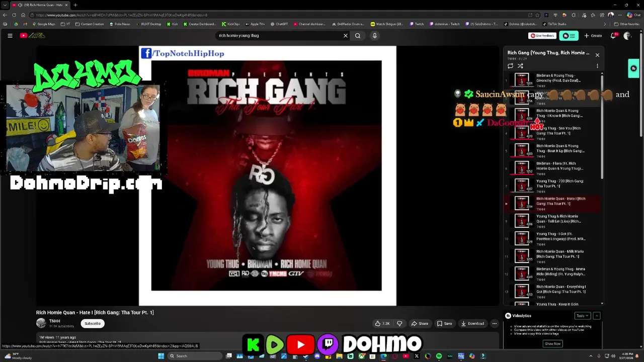Open YouTube notifications bell
The height and width of the screenshot is (362, 644).
[x=613, y=36]
